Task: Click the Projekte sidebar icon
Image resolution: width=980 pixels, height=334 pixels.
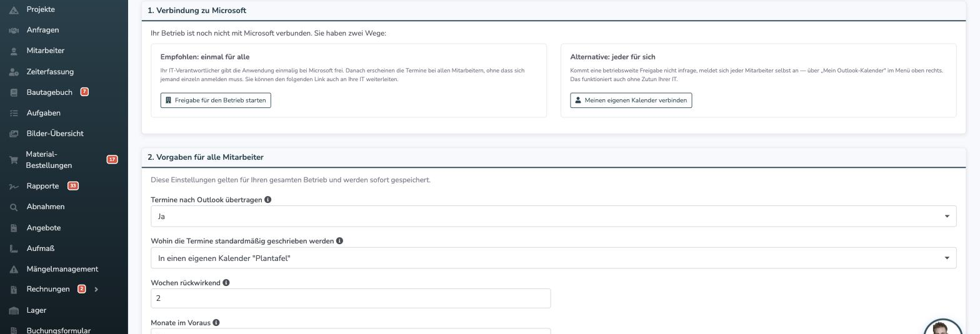Action: [x=14, y=10]
